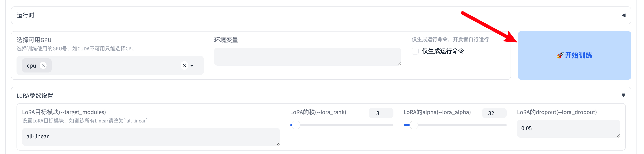Collapse the LoRA参数设置 section triangle
The image size is (644, 154).
pyautogui.click(x=623, y=95)
